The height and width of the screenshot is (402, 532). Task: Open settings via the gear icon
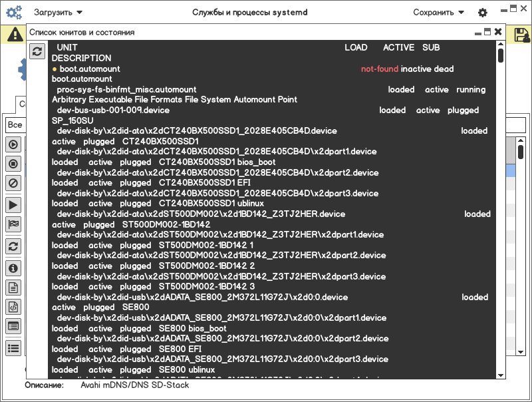pos(483,13)
